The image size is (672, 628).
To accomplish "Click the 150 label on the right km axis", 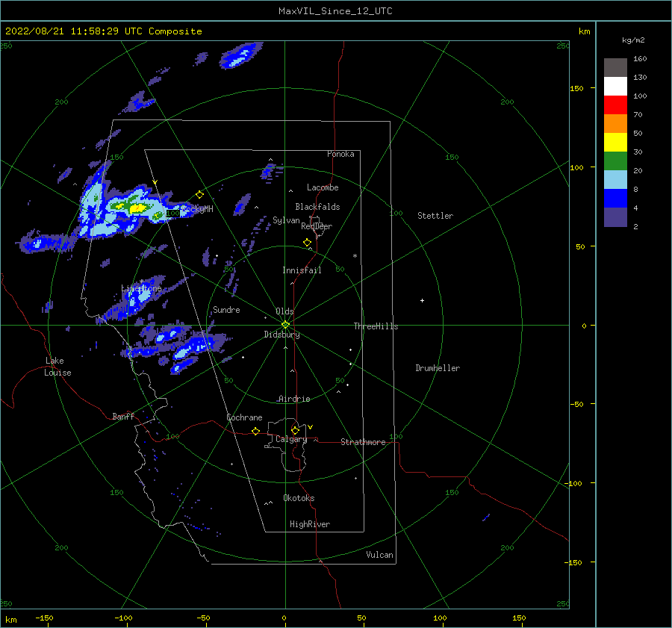I will pos(576,88).
